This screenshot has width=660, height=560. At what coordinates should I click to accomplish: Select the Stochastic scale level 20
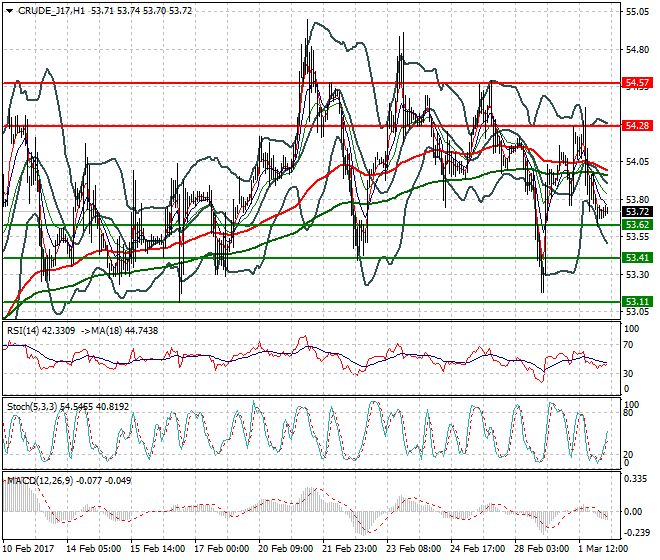coord(628,455)
